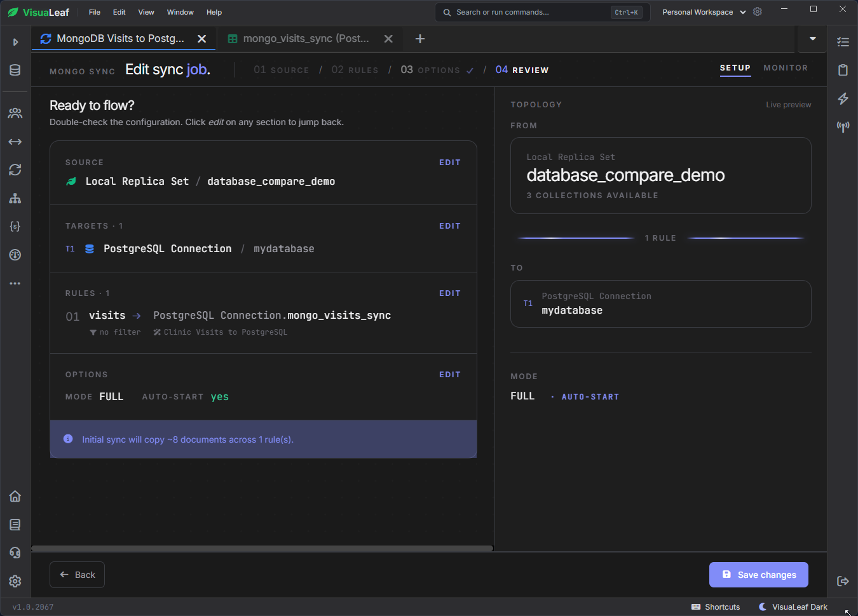Screen dimensions: 858x616
Task: Open the Edit menu
Action: 119,12
